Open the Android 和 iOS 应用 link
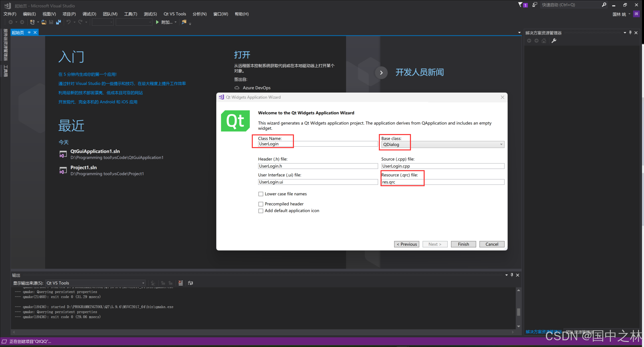 (x=98, y=102)
